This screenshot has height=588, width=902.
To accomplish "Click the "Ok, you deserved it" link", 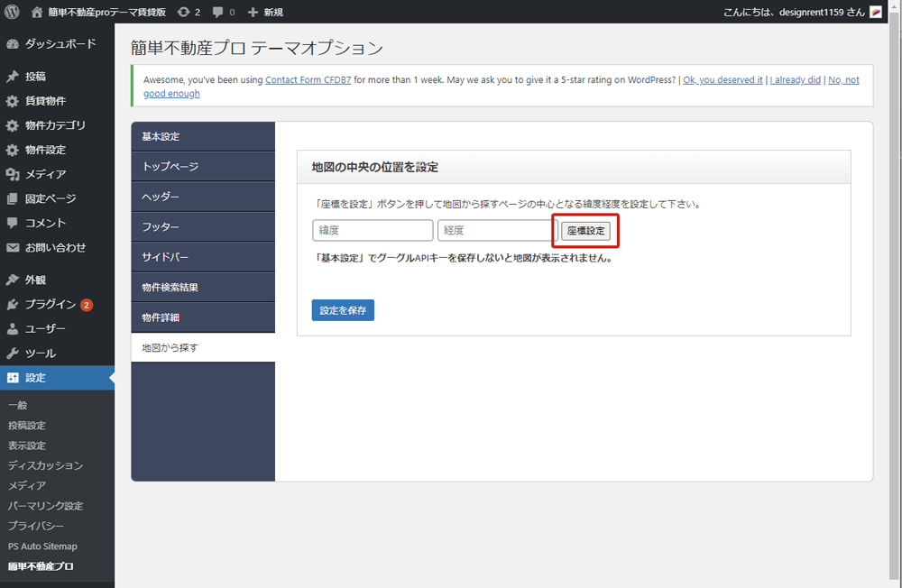I will click(723, 79).
